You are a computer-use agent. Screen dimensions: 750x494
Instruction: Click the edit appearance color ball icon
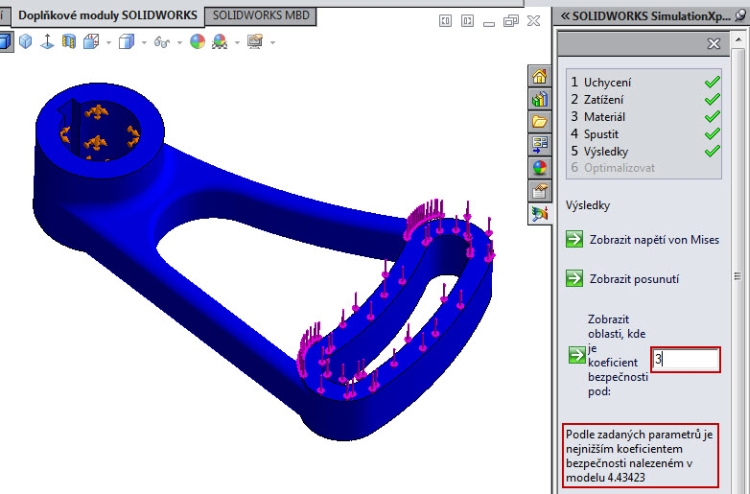[197, 42]
